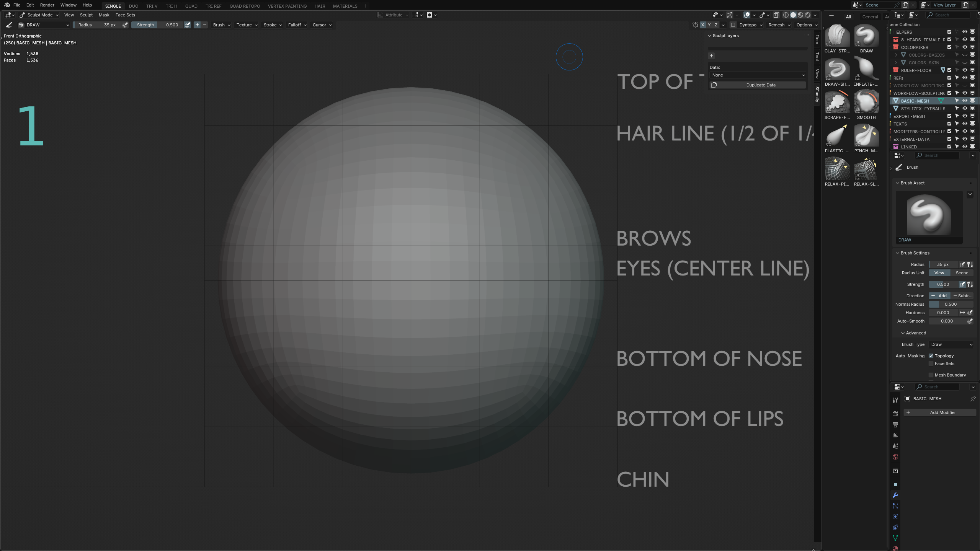Toggle Z axis symmetry
This screenshot has height=551, width=980.
(x=716, y=25)
